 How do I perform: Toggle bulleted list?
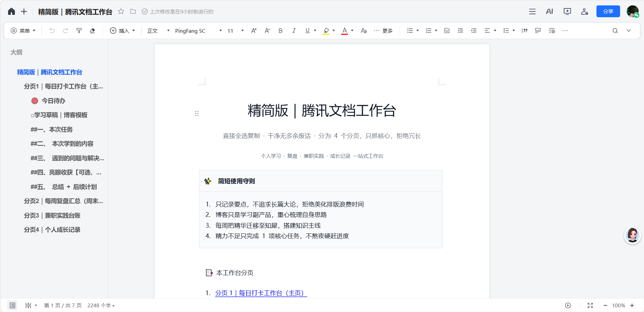pos(410,31)
